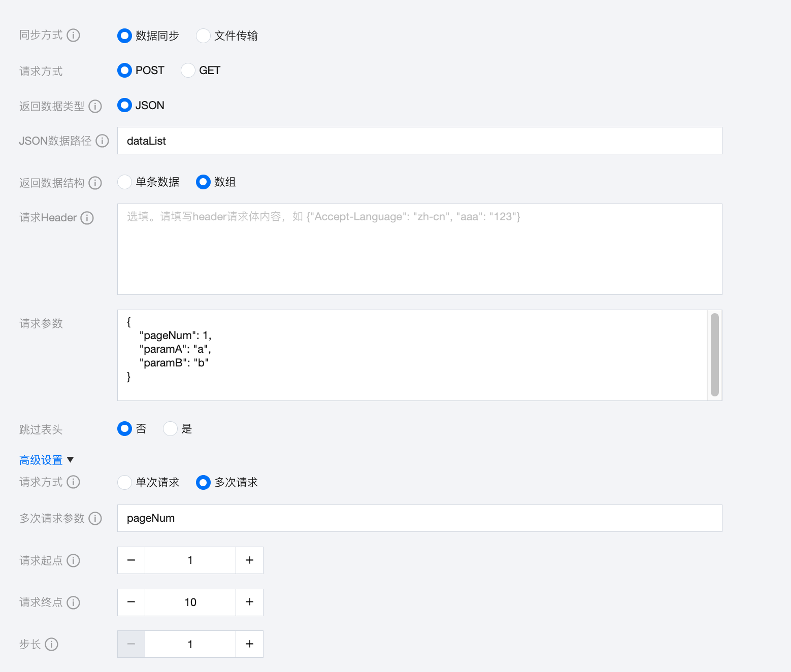
Task: Increase 请求终点 value with plus button
Action: 249,602
